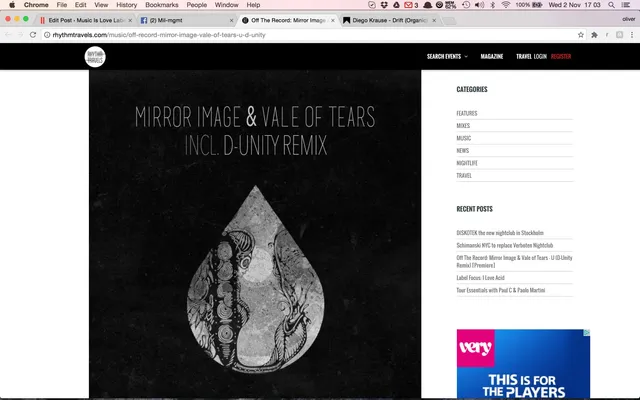
Task: Click the Travel nav link
Action: [524, 56]
